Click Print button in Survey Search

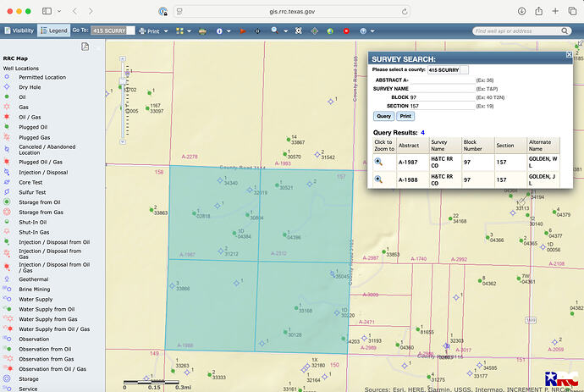[405, 116]
